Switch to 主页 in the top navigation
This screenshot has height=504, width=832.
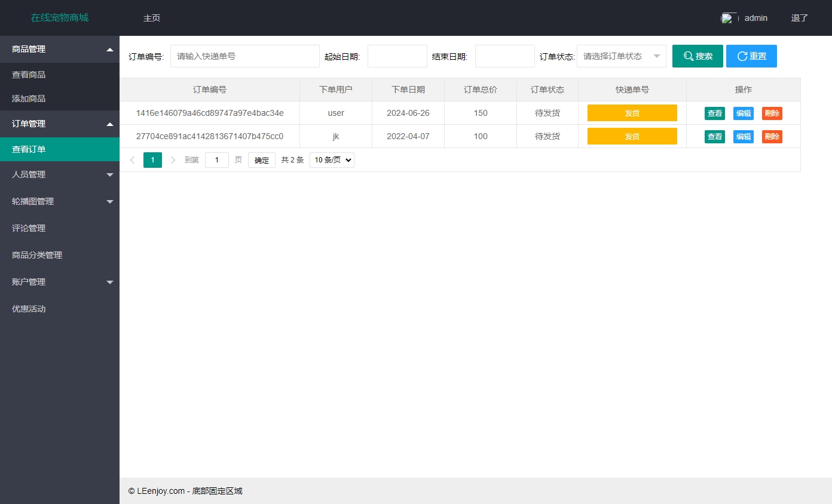click(x=151, y=18)
